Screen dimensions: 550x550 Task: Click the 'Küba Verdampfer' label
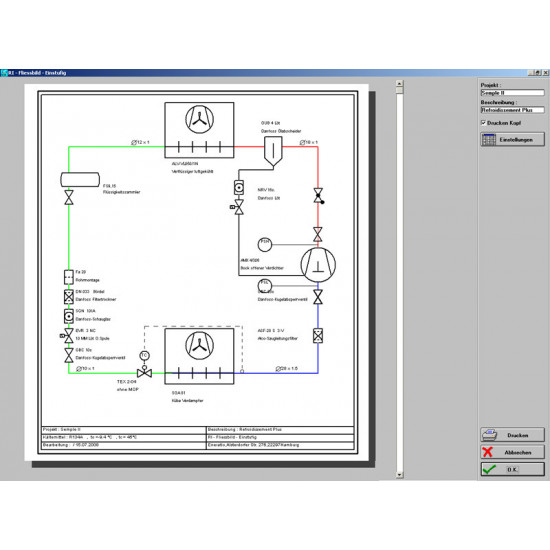pyautogui.click(x=187, y=400)
